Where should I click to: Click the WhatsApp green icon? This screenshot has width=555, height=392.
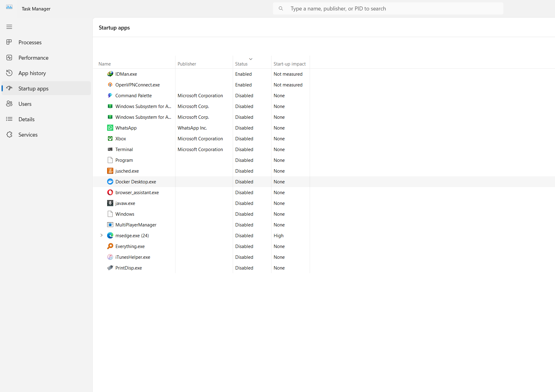click(110, 128)
